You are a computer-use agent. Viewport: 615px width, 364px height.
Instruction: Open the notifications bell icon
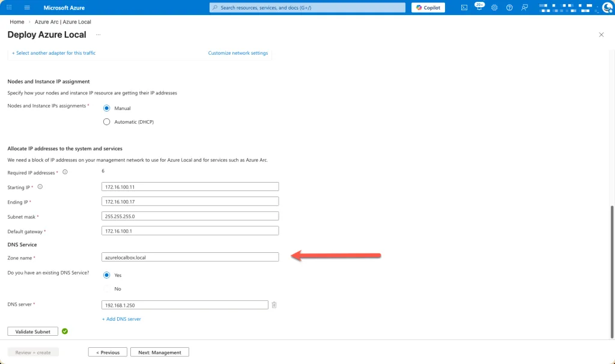coord(479,8)
